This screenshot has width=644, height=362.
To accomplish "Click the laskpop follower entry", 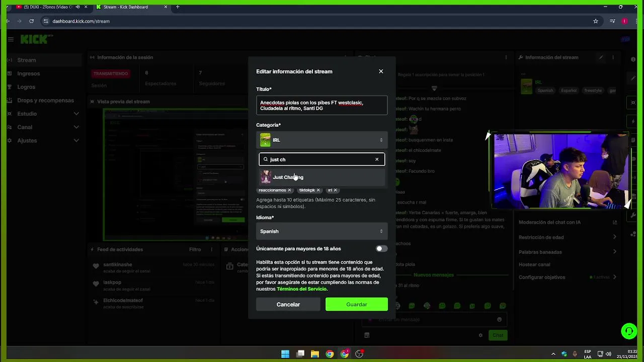I will pos(154,286).
